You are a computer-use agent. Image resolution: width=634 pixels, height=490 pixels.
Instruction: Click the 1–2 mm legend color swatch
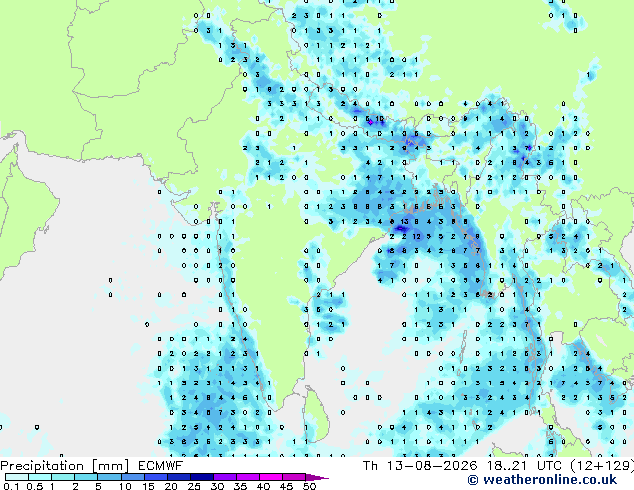63,477
